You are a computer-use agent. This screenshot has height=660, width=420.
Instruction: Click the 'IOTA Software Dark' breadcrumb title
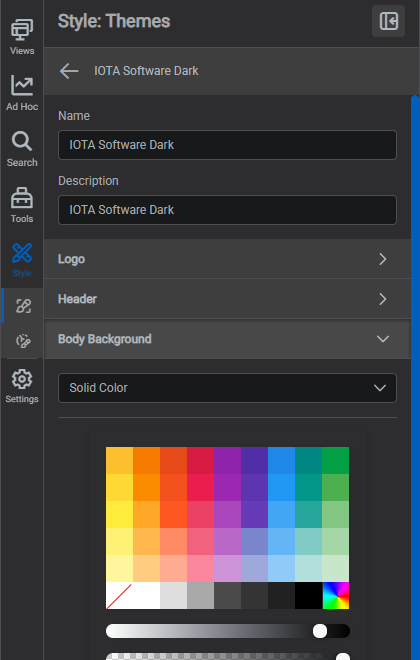pos(146,71)
